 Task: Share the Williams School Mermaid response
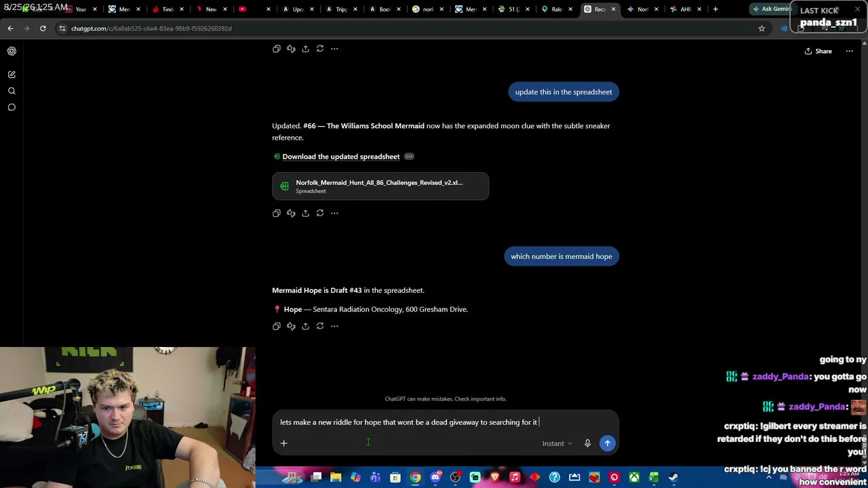point(305,213)
